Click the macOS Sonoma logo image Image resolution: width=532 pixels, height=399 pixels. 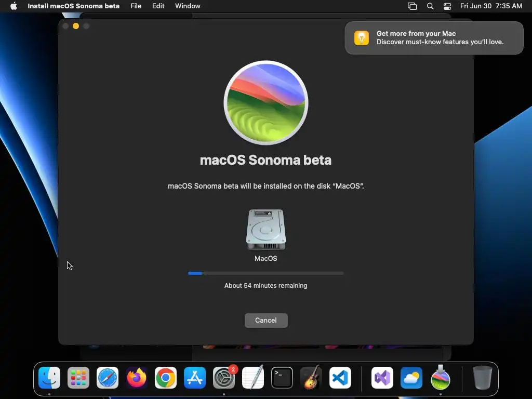coord(266,103)
